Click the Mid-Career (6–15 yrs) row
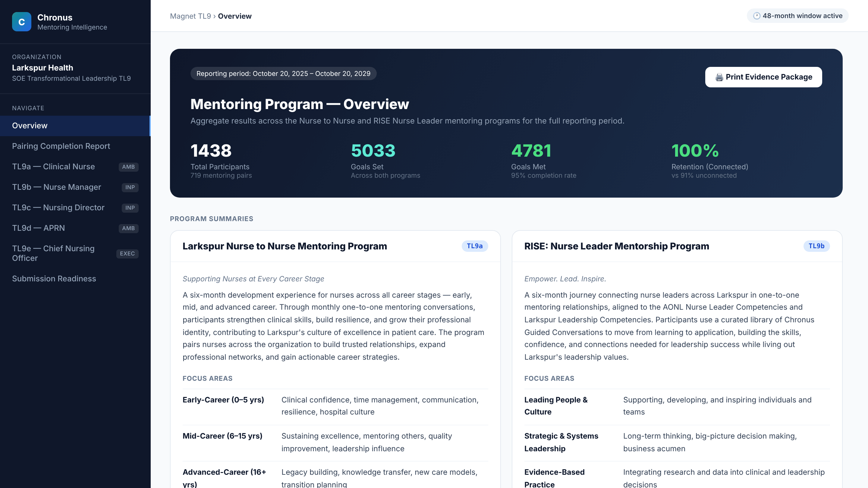This screenshot has height=488, width=868. point(335,443)
